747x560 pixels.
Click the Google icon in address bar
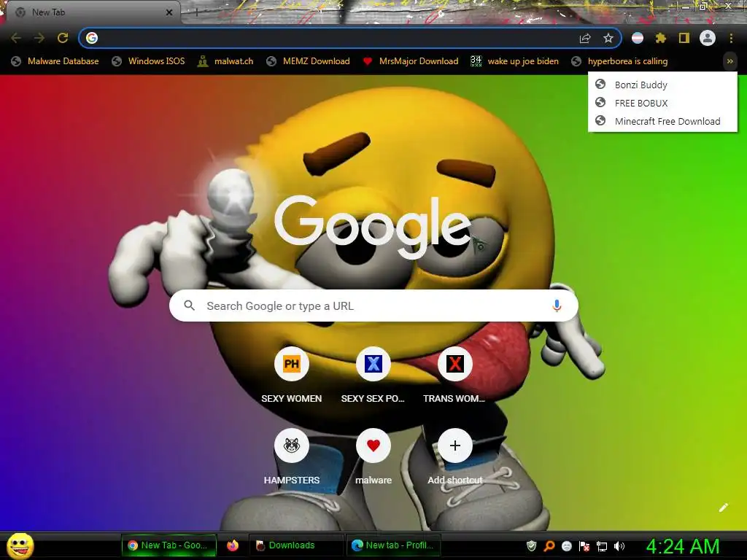(x=92, y=38)
